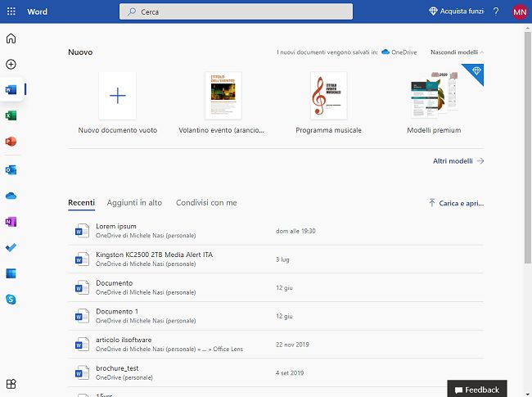
Task: Open the articolo ilsoftware document name
Action: click(124, 340)
